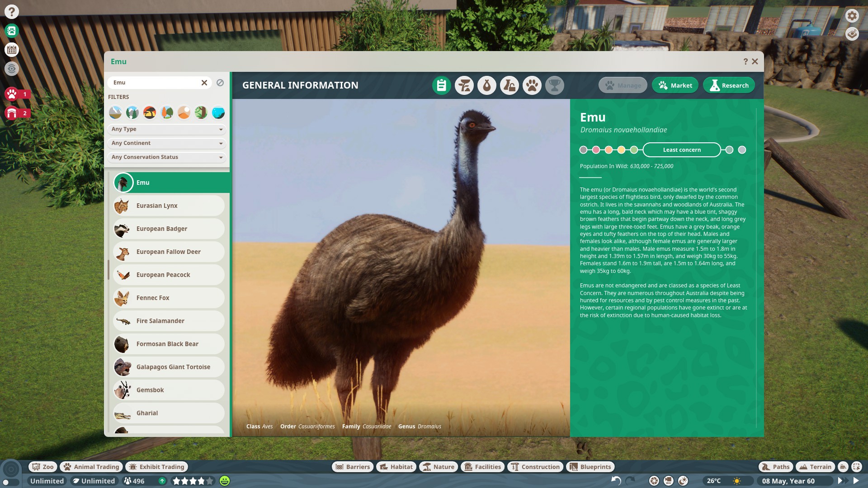The image size is (868, 488).
Task: Open the Nature menu
Action: click(439, 467)
